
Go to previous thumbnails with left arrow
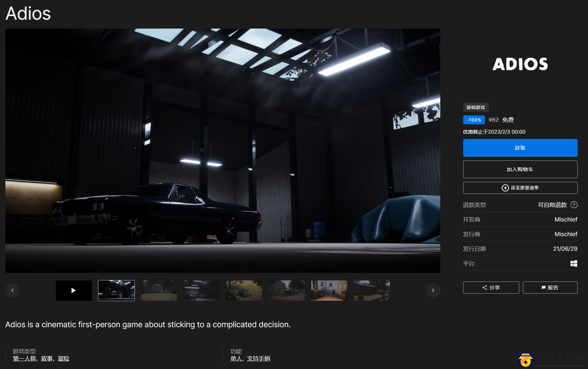(x=13, y=290)
